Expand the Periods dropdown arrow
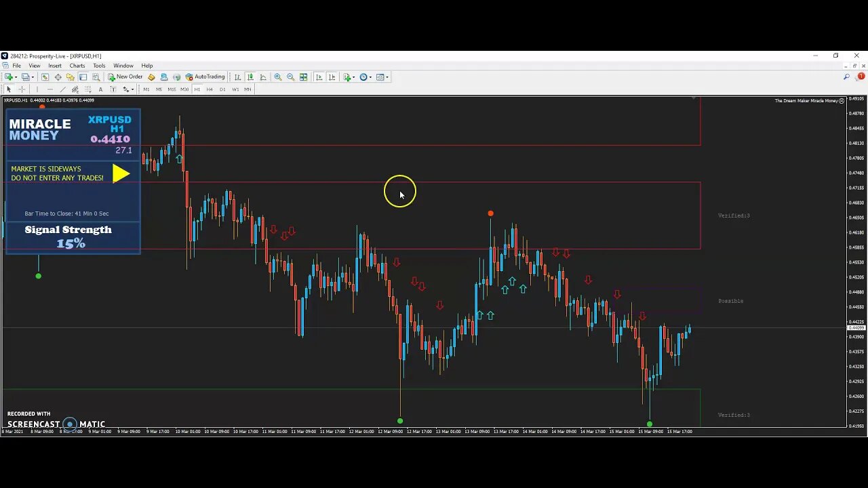The image size is (868, 488). 370,77
